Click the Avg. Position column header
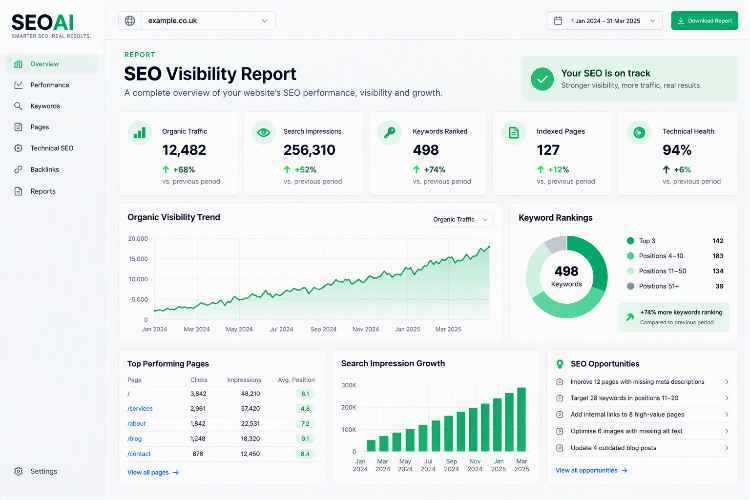Viewport: 750px width, 500px height. (296, 380)
